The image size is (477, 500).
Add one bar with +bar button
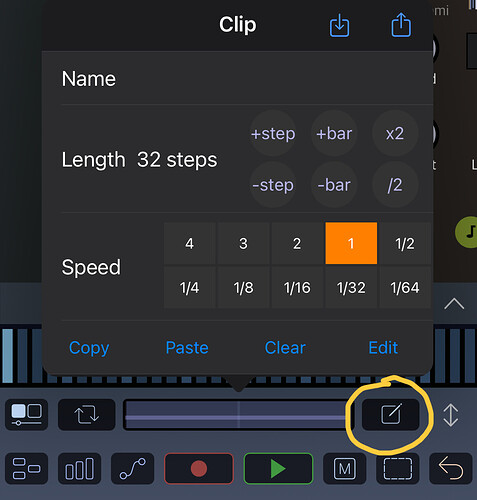334,134
